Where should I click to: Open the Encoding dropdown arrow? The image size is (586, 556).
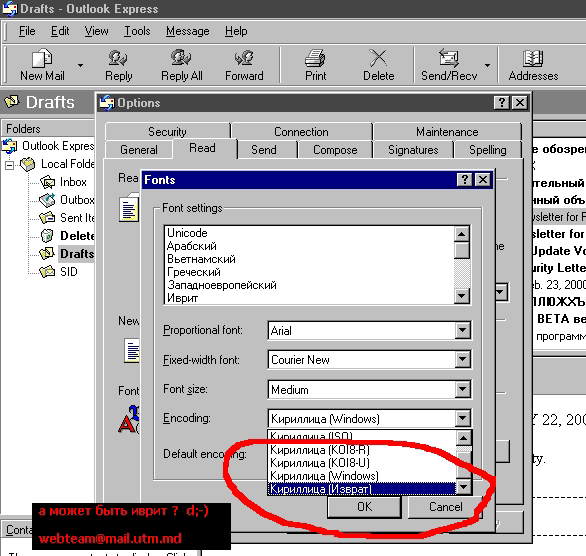pos(462,418)
